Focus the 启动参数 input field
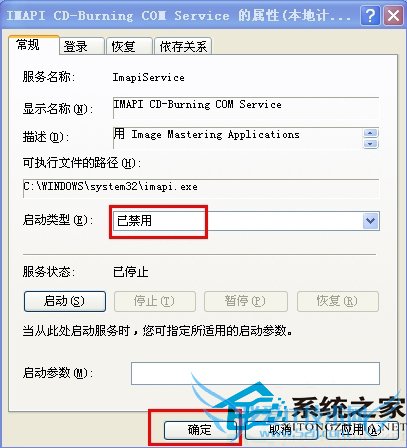The height and width of the screenshot is (448, 407). click(255, 373)
